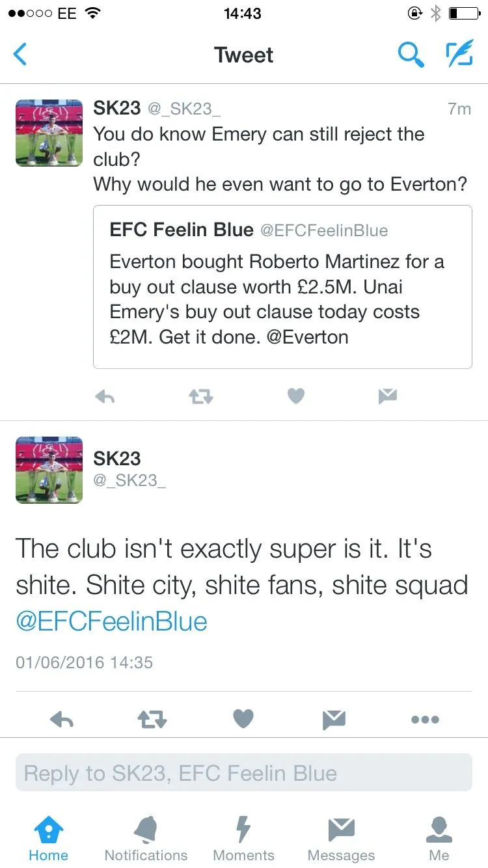
Task: Switch to the Home tab
Action: [49, 838]
